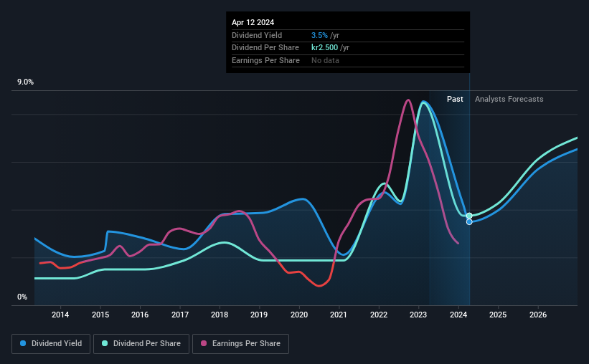Viewport: 589px width, 364px height.
Task: Click the 2021 x-axis label
Action: (x=339, y=315)
